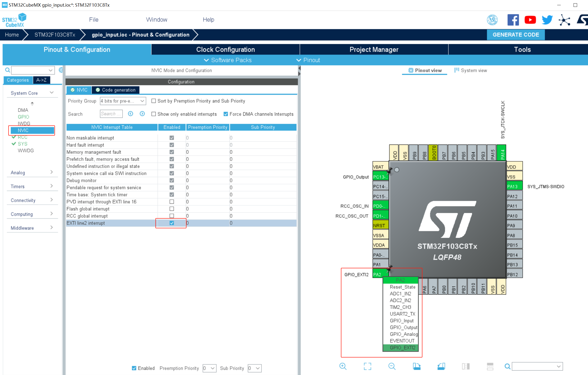The image size is (588, 375).
Task: Toggle Show only enabled interrupts
Action: pos(153,114)
